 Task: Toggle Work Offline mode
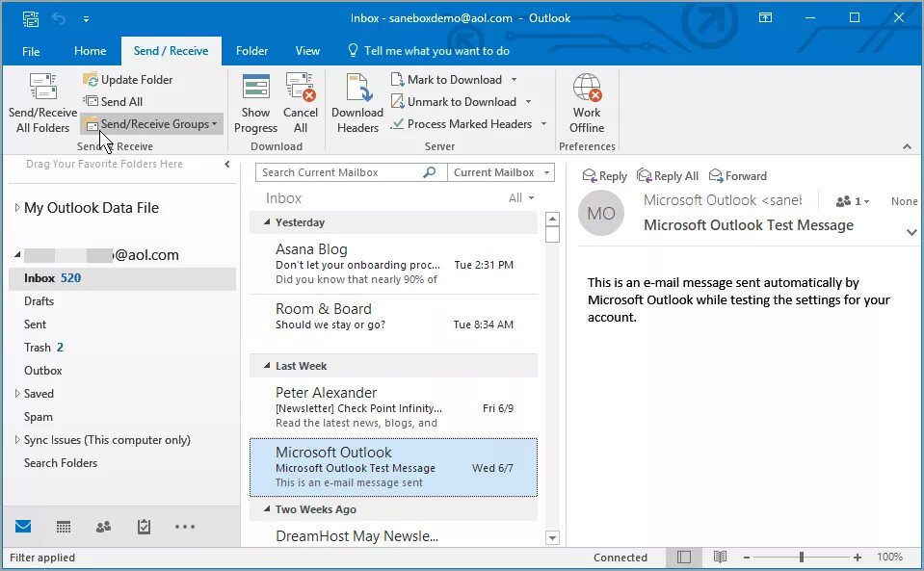[x=587, y=103]
